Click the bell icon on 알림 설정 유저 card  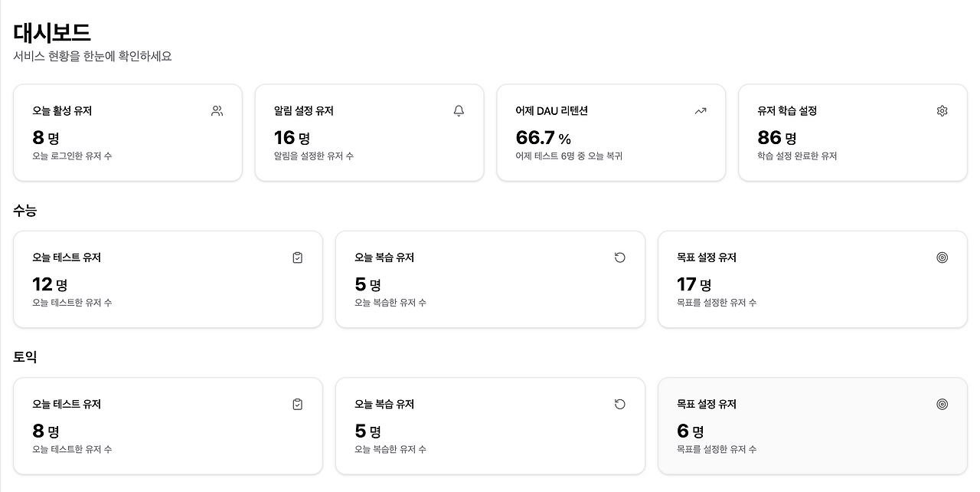(x=459, y=111)
